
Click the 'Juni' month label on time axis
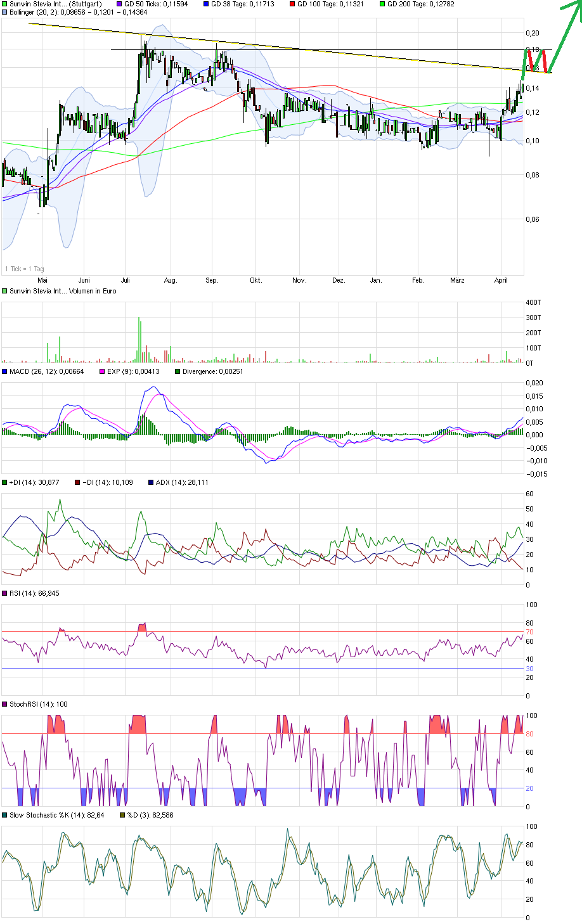click(84, 280)
